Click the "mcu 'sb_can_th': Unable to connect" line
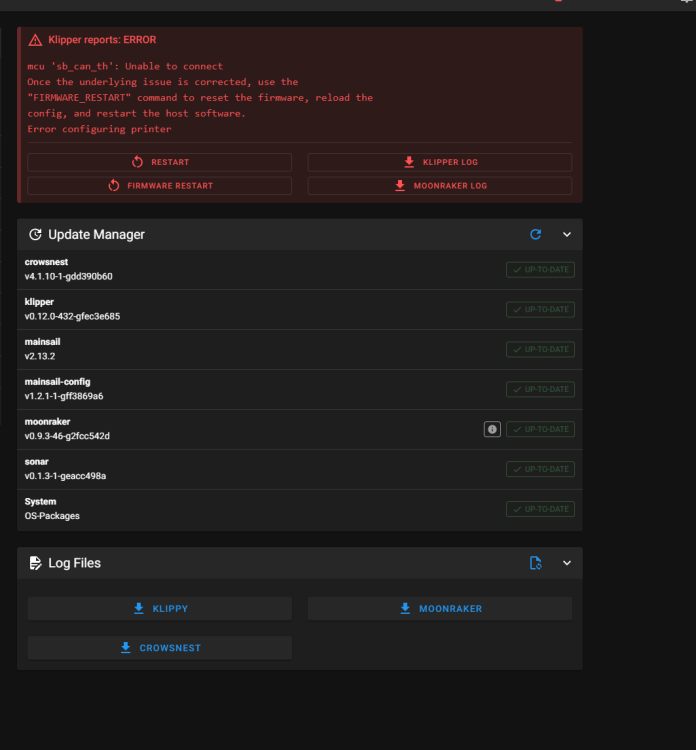Image resolution: width=696 pixels, height=750 pixels. 125,66
